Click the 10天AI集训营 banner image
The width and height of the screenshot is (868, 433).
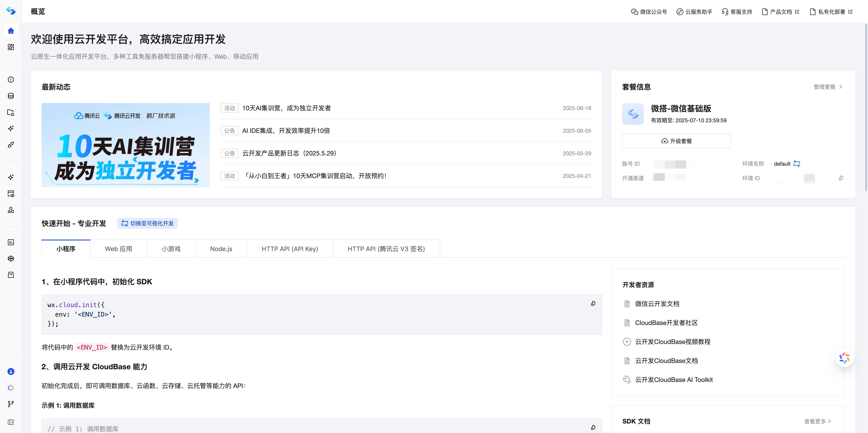click(x=125, y=145)
